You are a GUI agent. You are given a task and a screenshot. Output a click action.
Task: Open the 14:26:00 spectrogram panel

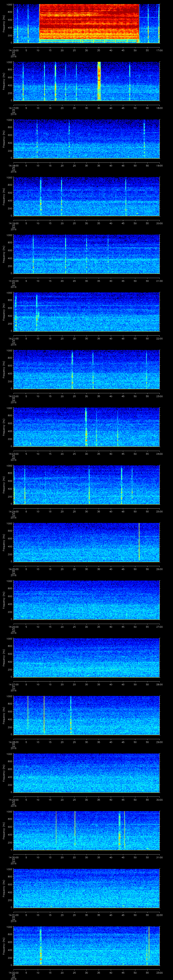coord(86,600)
